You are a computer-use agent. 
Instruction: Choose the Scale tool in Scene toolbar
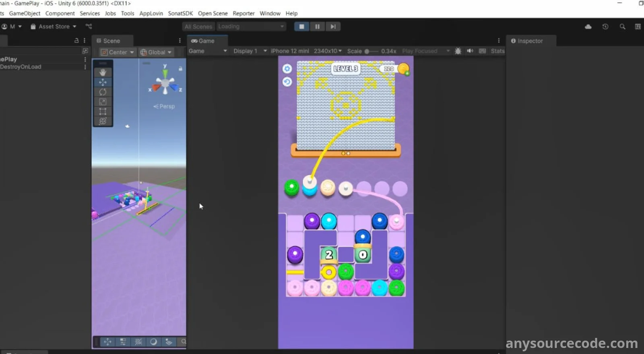pos(103,102)
